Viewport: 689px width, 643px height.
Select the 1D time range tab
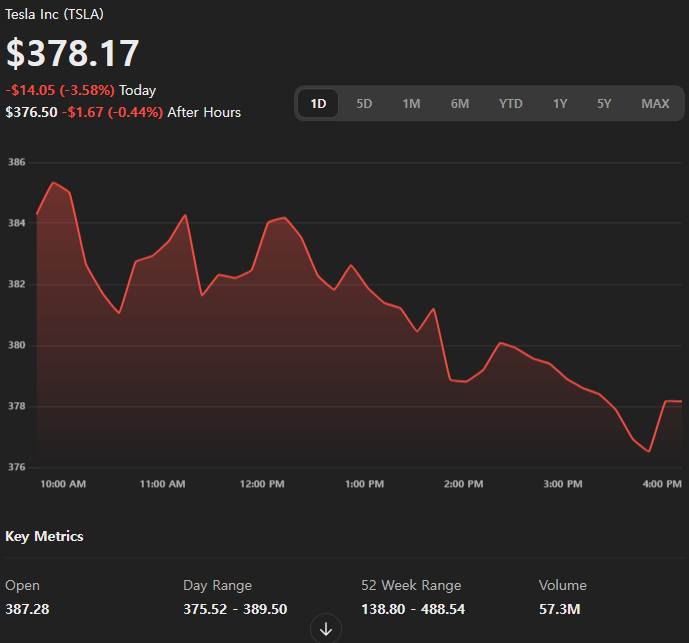click(318, 104)
